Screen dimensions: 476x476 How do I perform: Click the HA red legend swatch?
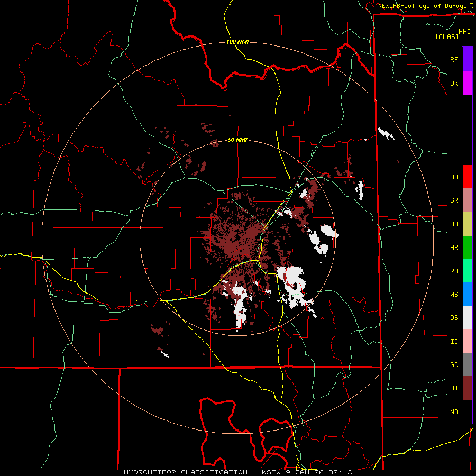pyautogui.click(x=467, y=177)
